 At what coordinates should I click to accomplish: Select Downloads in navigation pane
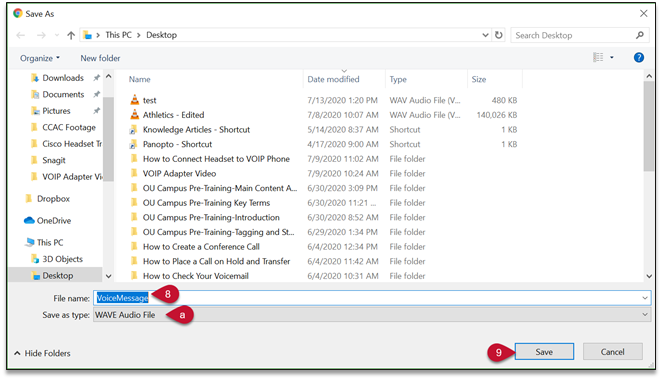(62, 78)
